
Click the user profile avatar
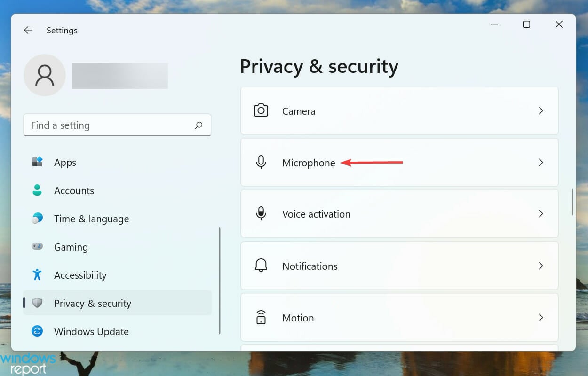point(45,75)
